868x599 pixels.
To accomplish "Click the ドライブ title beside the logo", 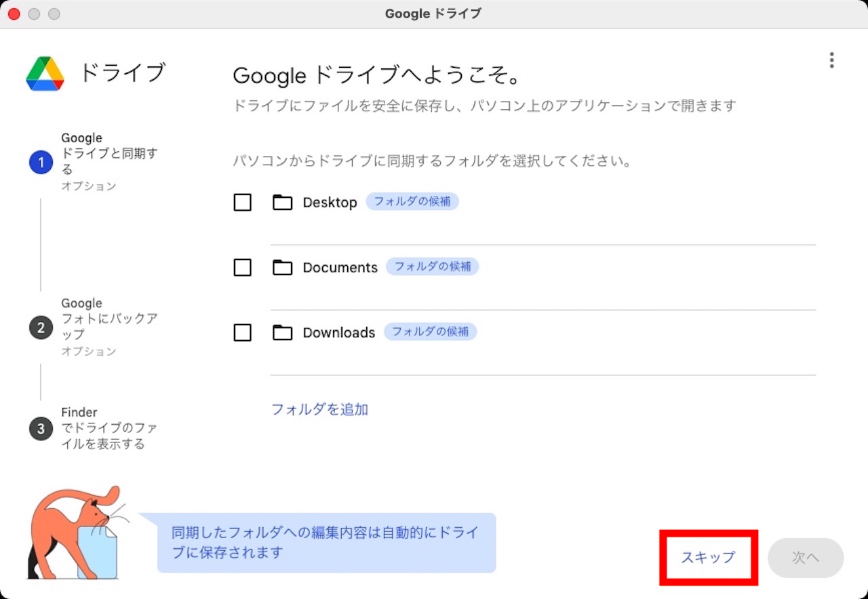I will point(123,73).
